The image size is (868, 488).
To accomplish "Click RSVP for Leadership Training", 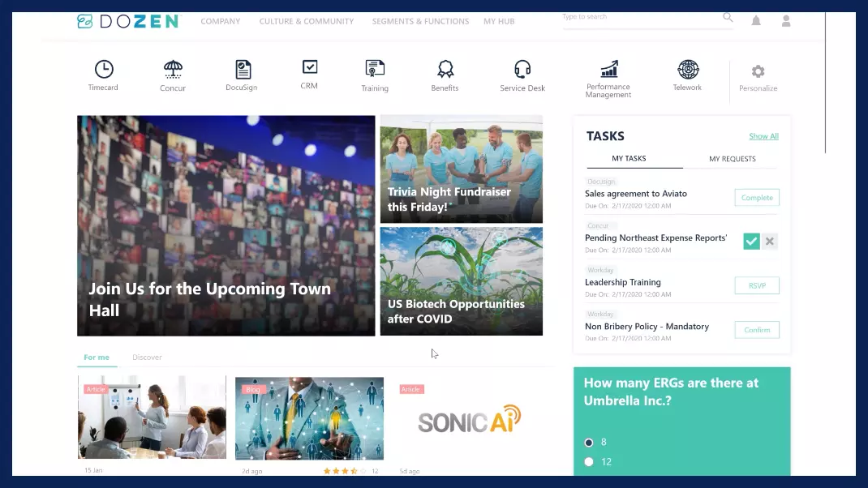I will 756,285.
